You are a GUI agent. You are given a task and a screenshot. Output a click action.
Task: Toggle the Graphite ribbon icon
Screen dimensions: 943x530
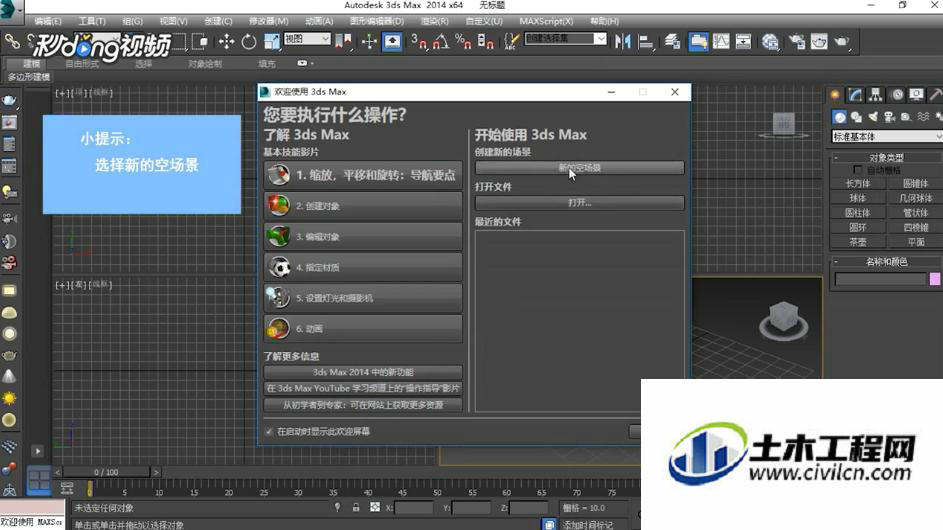click(x=698, y=42)
